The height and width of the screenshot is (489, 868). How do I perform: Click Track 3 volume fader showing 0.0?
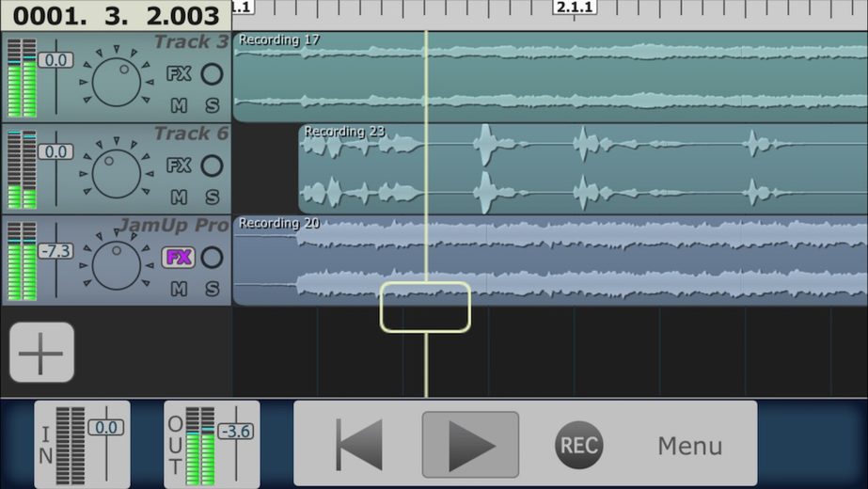click(55, 60)
